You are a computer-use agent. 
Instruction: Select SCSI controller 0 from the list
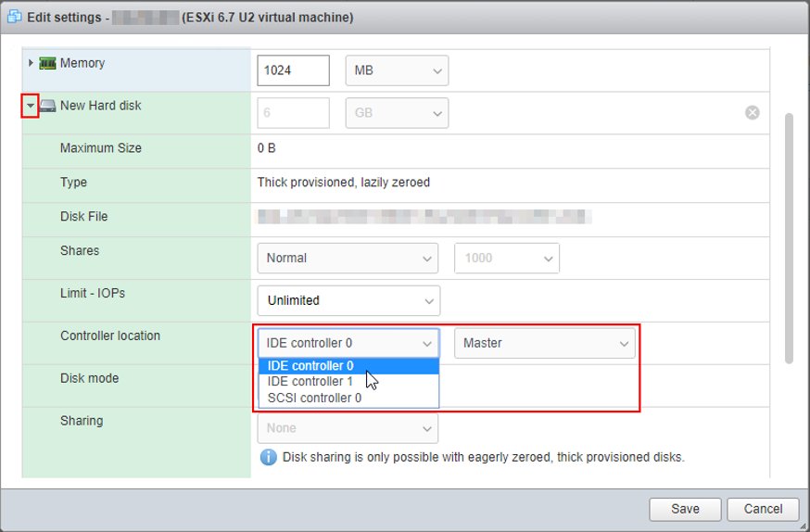[348, 399]
